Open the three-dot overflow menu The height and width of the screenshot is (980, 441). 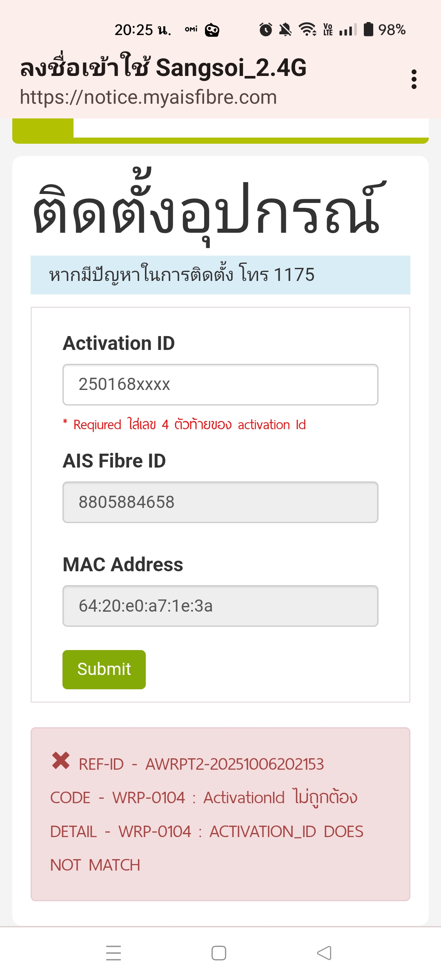pyautogui.click(x=414, y=79)
